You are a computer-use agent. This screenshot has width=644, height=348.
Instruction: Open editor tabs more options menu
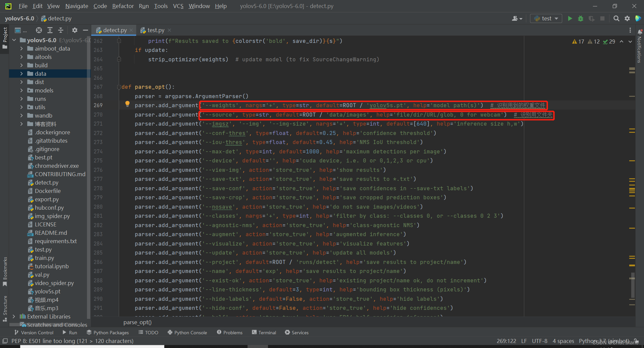tap(630, 30)
